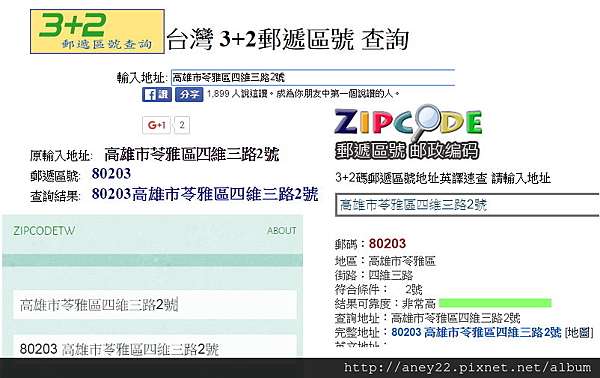Click the ZIPCODE magnifier logo

[x=408, y=122]
